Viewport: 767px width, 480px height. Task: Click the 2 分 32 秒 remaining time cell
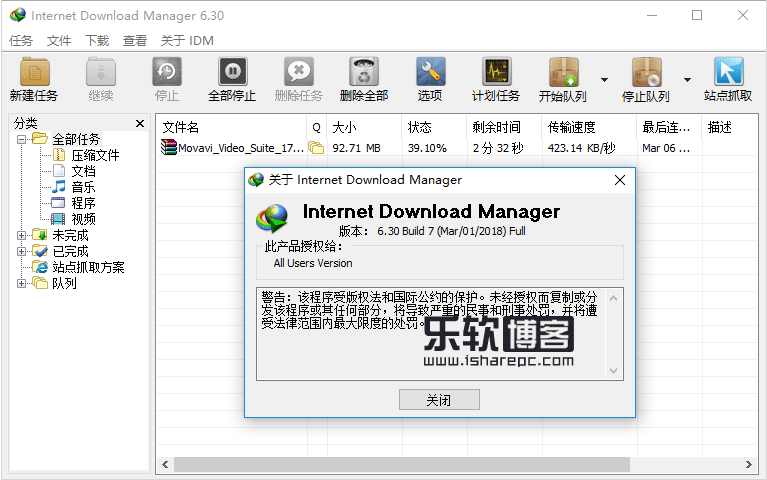[x=498, y=148]
